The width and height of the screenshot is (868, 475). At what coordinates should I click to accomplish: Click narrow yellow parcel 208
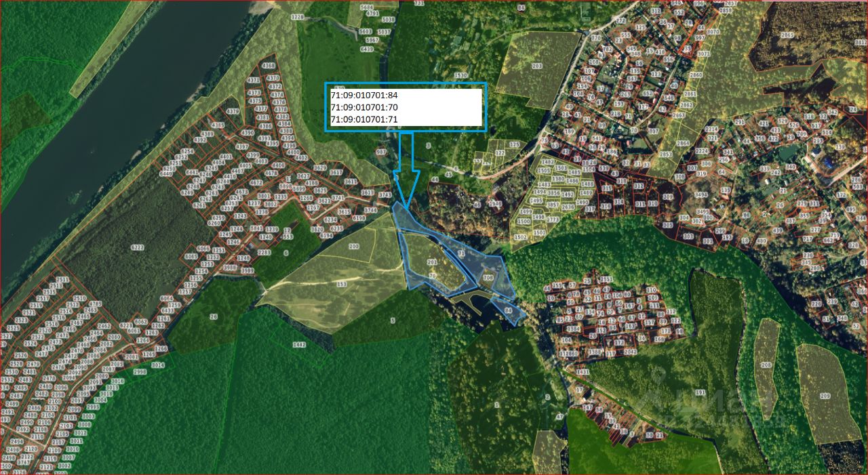point(766,365)
